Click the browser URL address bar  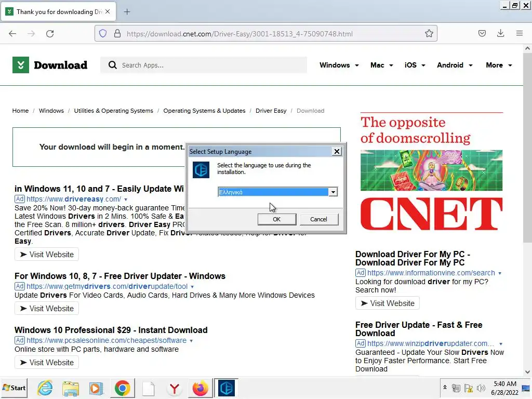(x=265, y=34)
